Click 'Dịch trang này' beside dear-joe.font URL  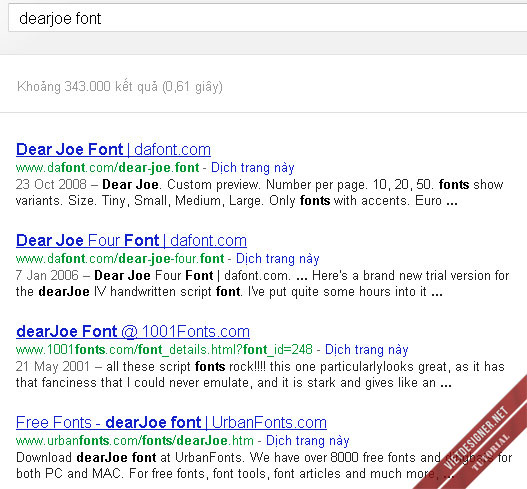click(x=253, y=167)
